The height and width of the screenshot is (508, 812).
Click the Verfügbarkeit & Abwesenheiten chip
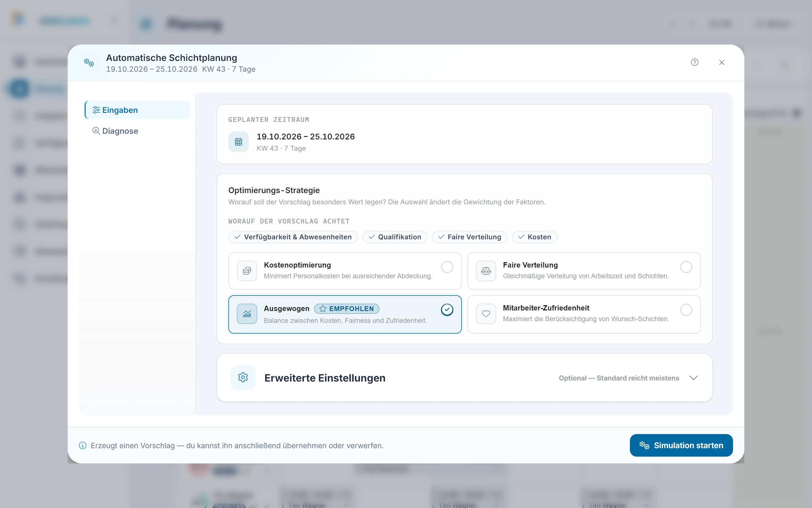coord(293,237)
